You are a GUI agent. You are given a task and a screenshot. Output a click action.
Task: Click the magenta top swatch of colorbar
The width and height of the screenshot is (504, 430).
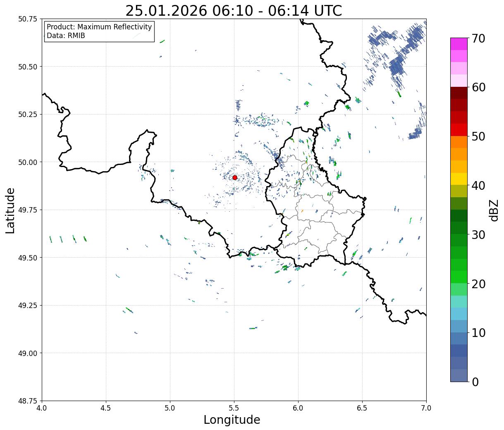coord(459,44)
